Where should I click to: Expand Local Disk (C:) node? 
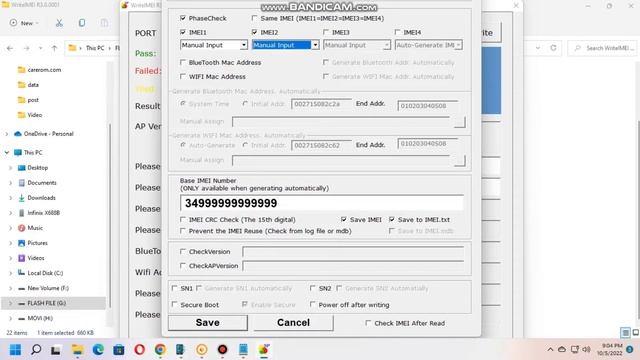point(11,273)
